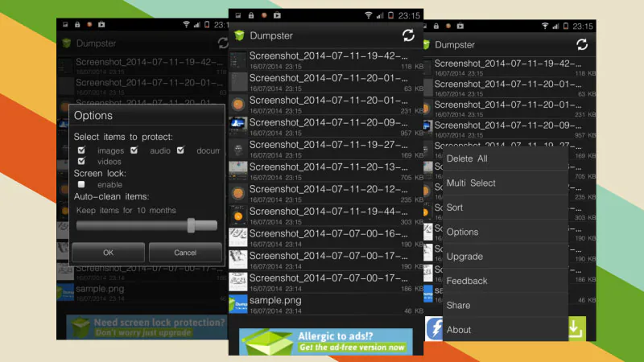Select Screenshot_2014-07-11-20-12 row on the middle screen
The height and width of the screenshot is (362, 644).
326,193
